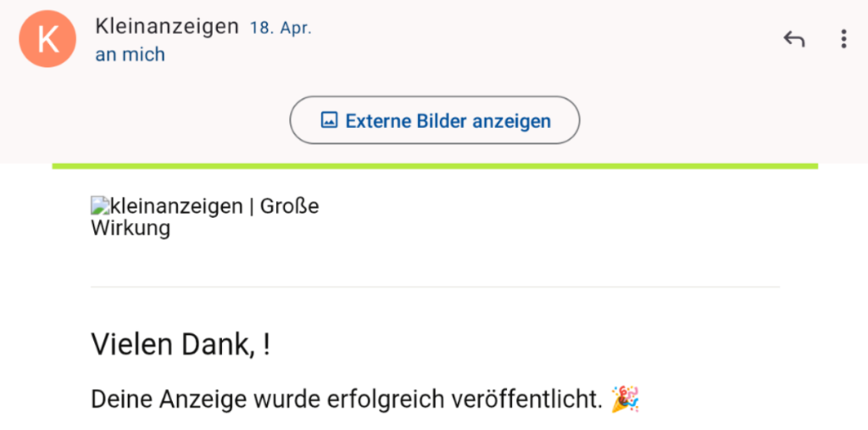Click the date "18. Apr."
868x430 pixels.
pyautogui.click(x=281, y=28)
